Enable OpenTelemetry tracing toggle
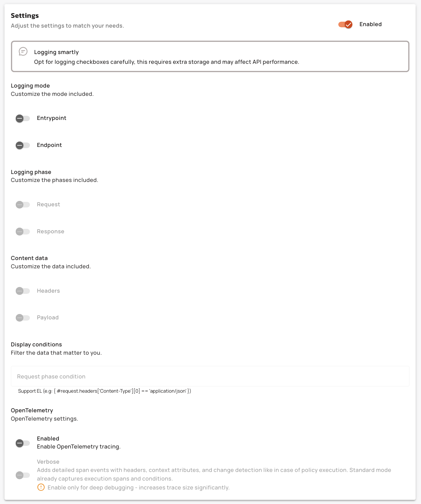421x504 pixels. [23, 443]
